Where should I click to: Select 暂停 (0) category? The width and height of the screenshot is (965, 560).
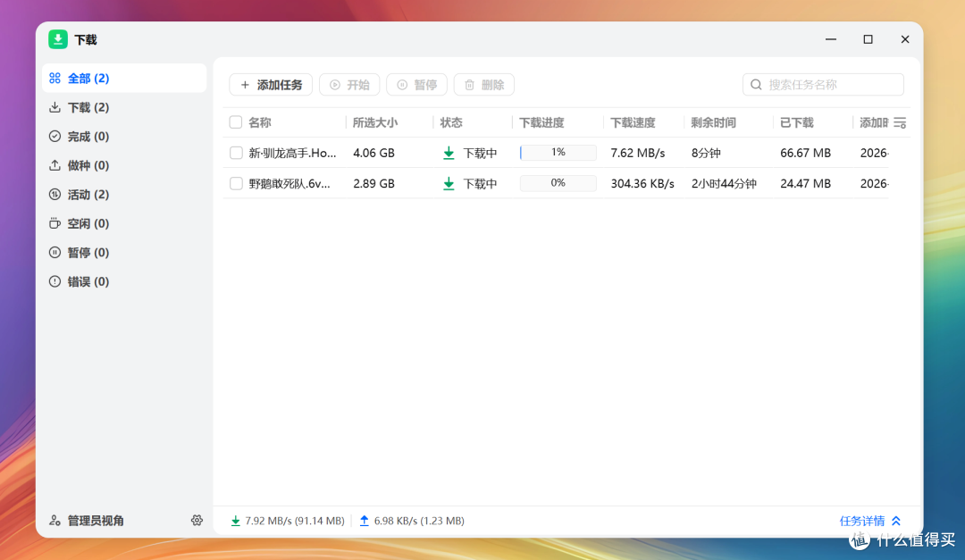click(x=124, y=252)
